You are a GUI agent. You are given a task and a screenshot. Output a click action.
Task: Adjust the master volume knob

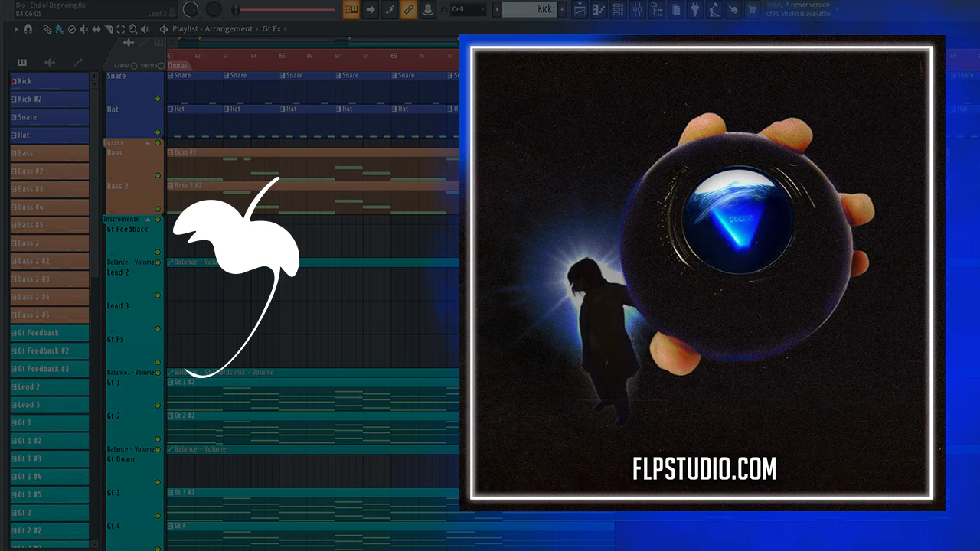coord(191,9)
